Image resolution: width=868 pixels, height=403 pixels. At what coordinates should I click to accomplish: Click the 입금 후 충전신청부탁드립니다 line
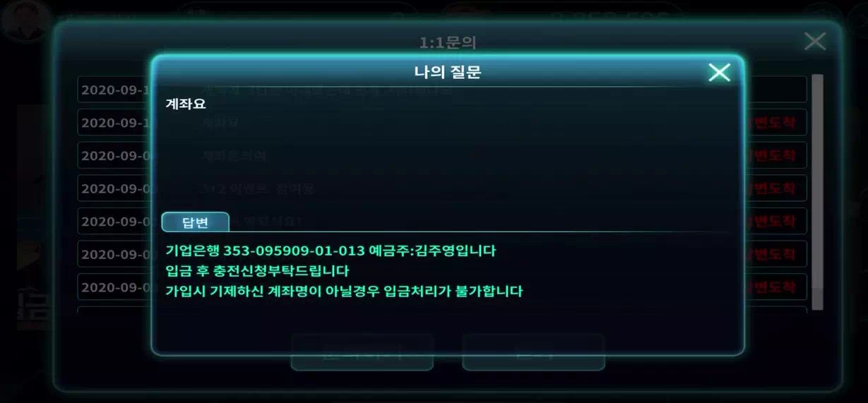pos(257,270)
